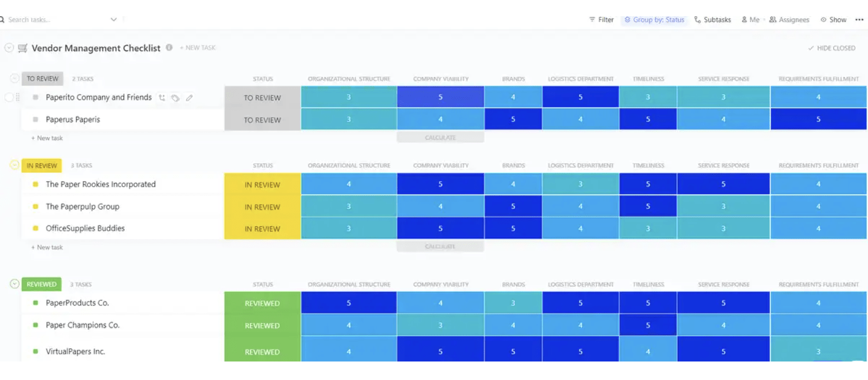Click TIMELINESS header in REVIEWED group
The image size is (868, 380).
[648, 285]
